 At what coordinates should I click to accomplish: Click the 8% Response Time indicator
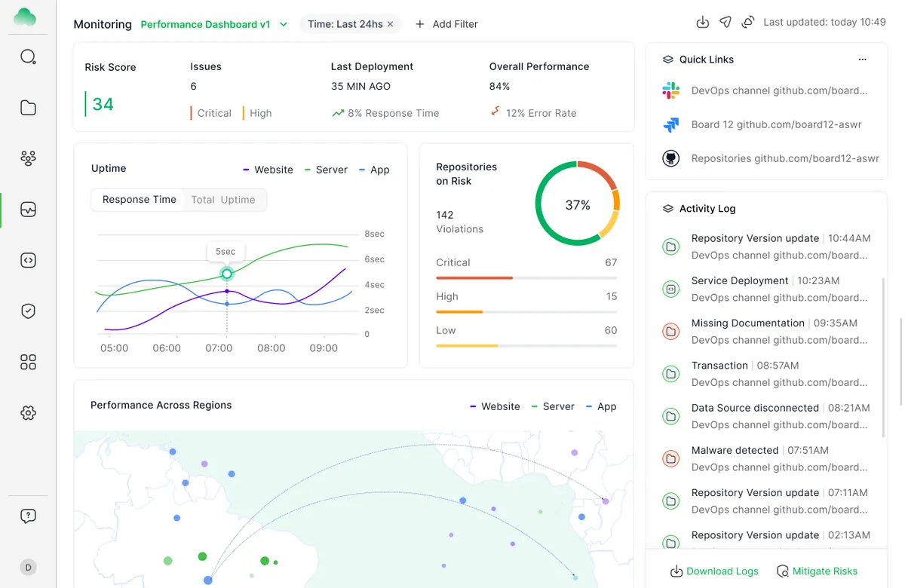click(385, 113)
